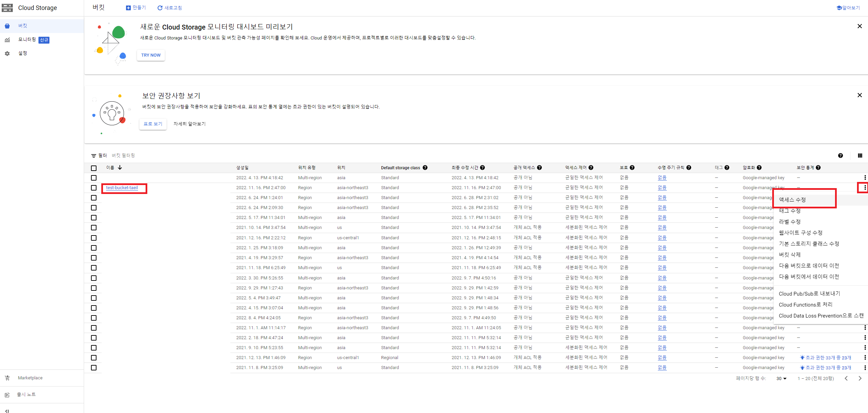Viewport: 868px width, 413px height.
Task: Focus the 버킷 필터링 filter field
Action: click(123, 156)
